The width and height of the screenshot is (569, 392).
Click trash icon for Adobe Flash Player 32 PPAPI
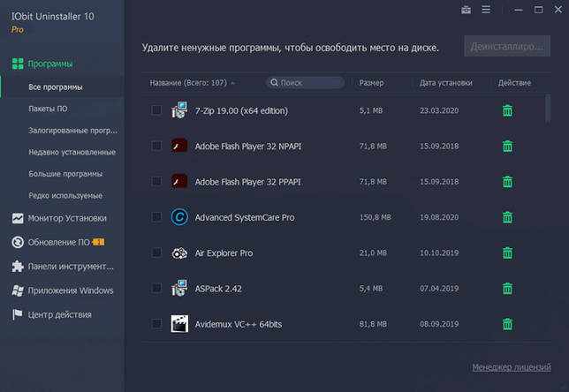(x=507, y=182)
